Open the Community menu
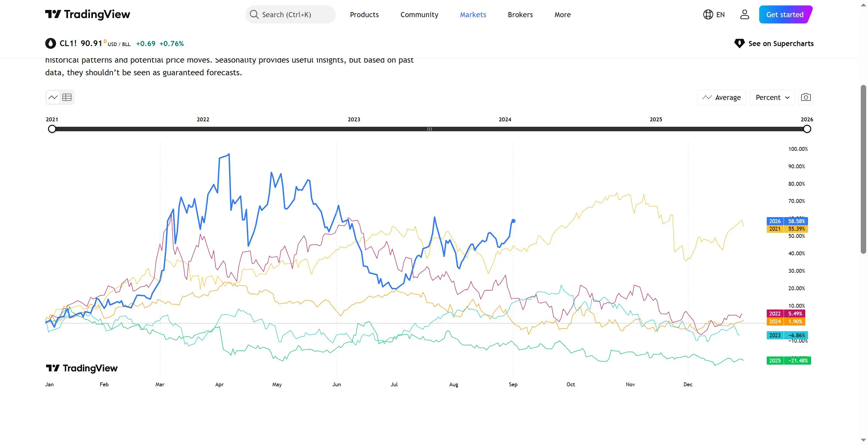868x445 pixels. pos(419,14)
